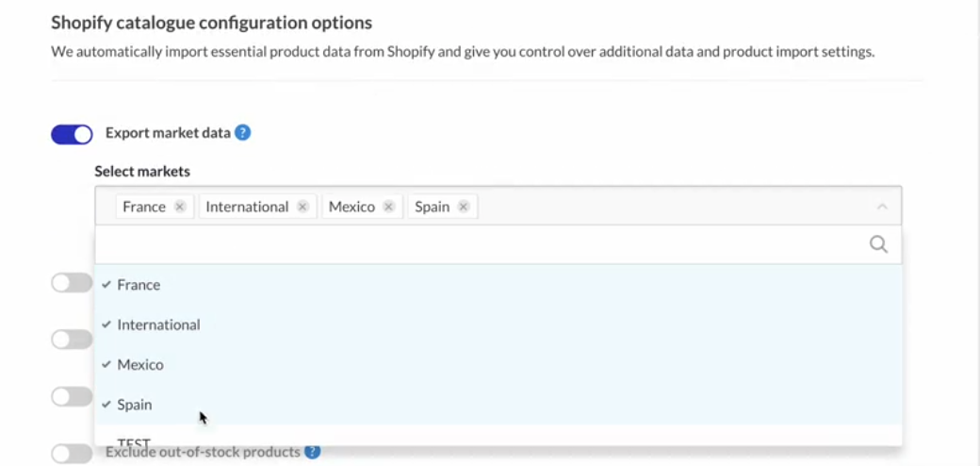
Task: Click the search magnifier icon
Action: (878, 244)
